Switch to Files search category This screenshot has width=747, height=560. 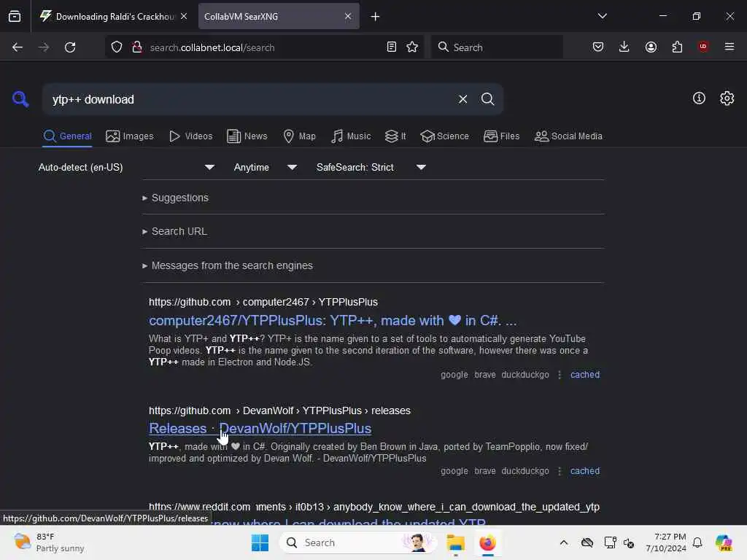click(501, 136)
